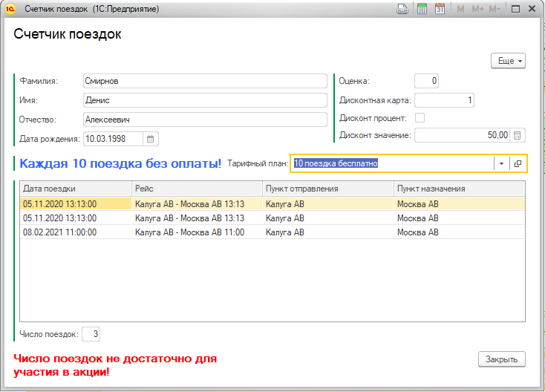Open the calculator from title bar
The width and height of the screenshot is (545, 392).
tap(422, 9)
